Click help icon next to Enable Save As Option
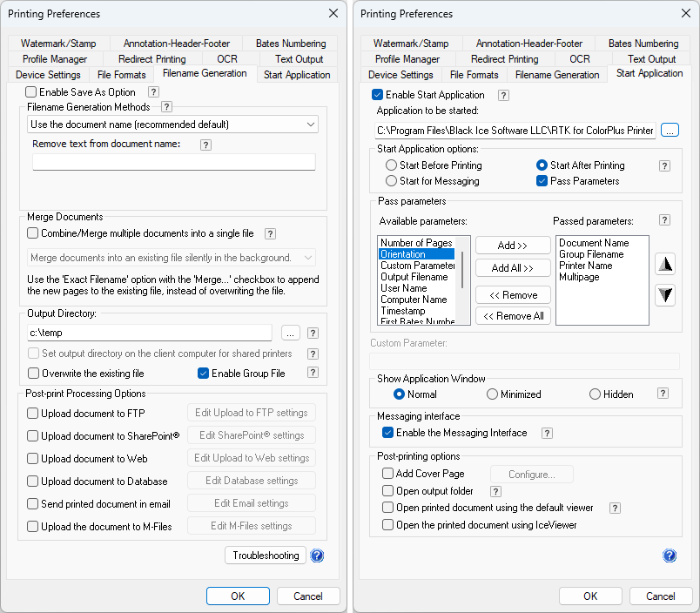The height and width of the screenshot is (613, 700). [153, 92]
